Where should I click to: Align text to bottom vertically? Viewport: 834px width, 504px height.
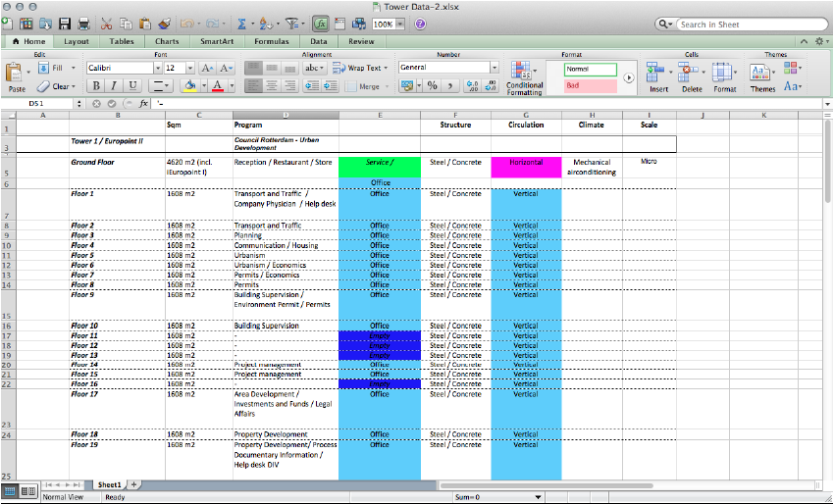289,68
